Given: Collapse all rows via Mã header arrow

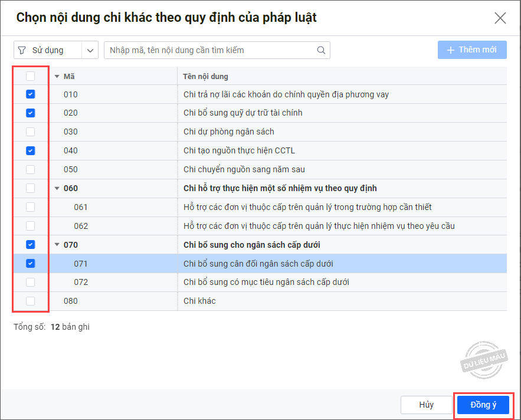Looking at the screenshot, I should click(57, 76).
